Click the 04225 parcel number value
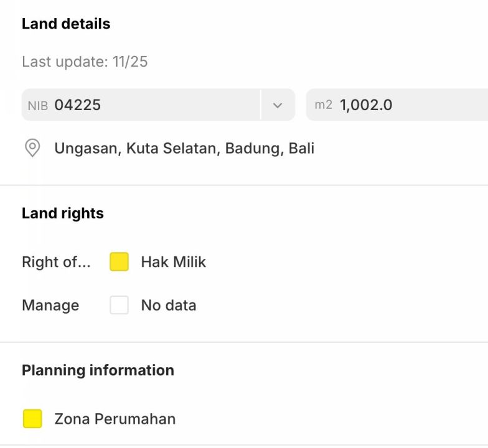This screenshot has width=488, height=448. tap(77, 105)
